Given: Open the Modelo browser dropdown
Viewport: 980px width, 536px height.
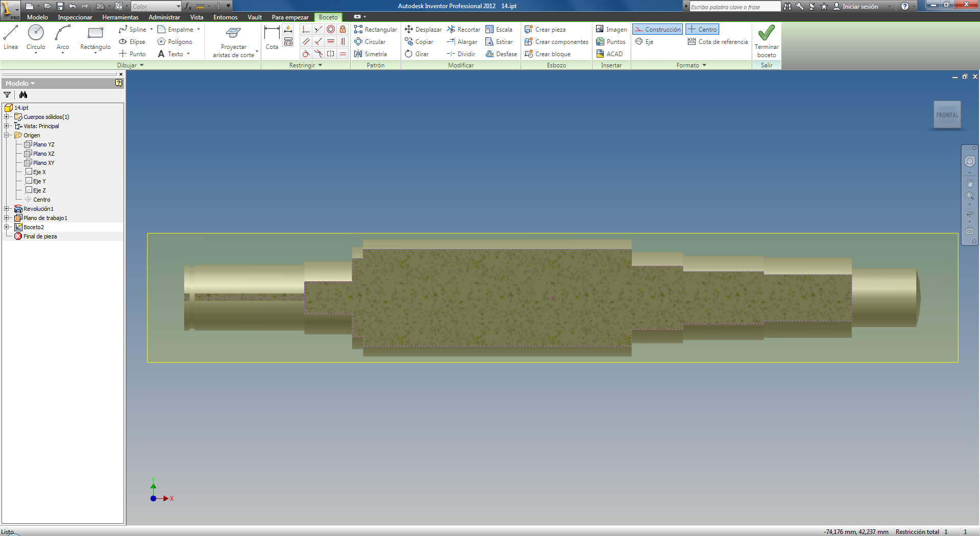Looking at the screenshot, I should (x=20, y=84).
